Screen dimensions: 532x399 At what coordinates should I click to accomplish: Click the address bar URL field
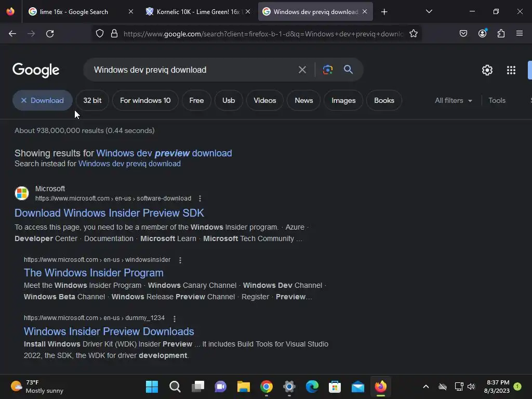[x=263, y=34]
